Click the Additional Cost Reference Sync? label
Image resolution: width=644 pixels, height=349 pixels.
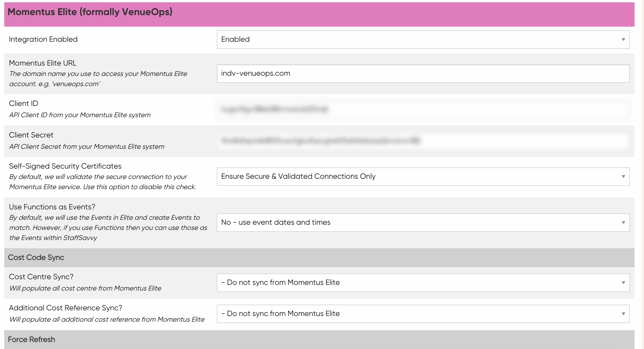click(66, 308)
